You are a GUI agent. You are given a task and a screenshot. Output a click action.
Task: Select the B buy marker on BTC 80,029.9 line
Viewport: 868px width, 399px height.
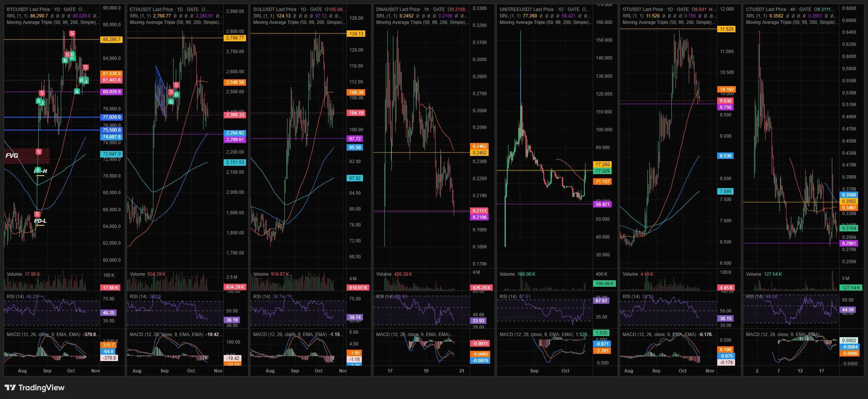pyautogui.click(x=77, y=91)
